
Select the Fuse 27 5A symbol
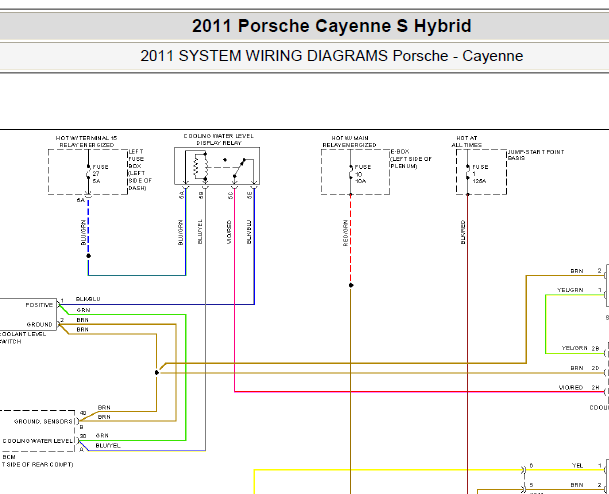point(89,172)
